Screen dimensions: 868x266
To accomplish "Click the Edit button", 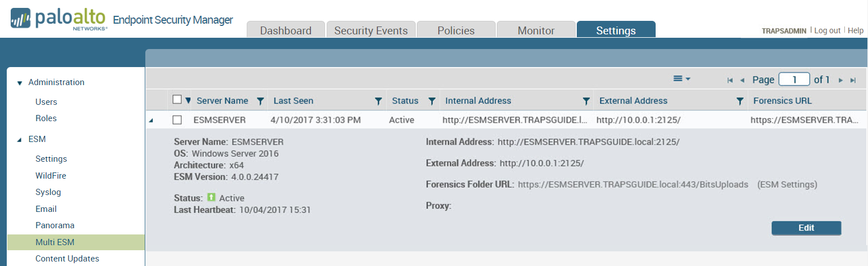I will point(806,228).
